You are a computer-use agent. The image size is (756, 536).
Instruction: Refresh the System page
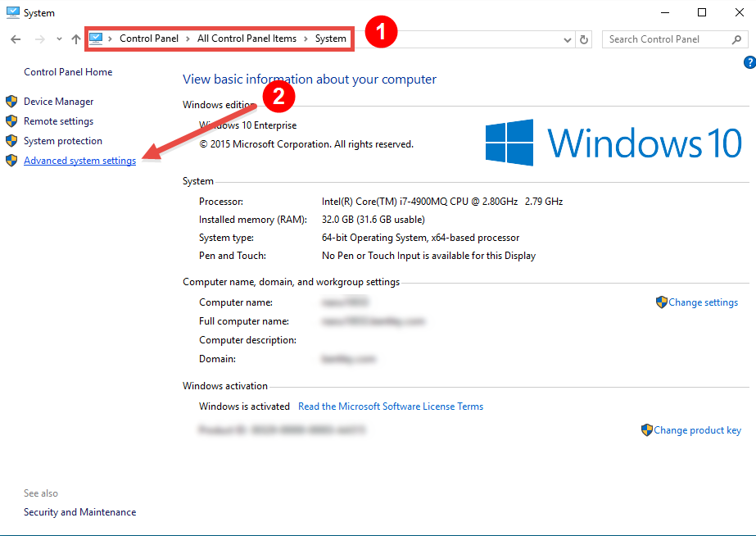[584, 39]
